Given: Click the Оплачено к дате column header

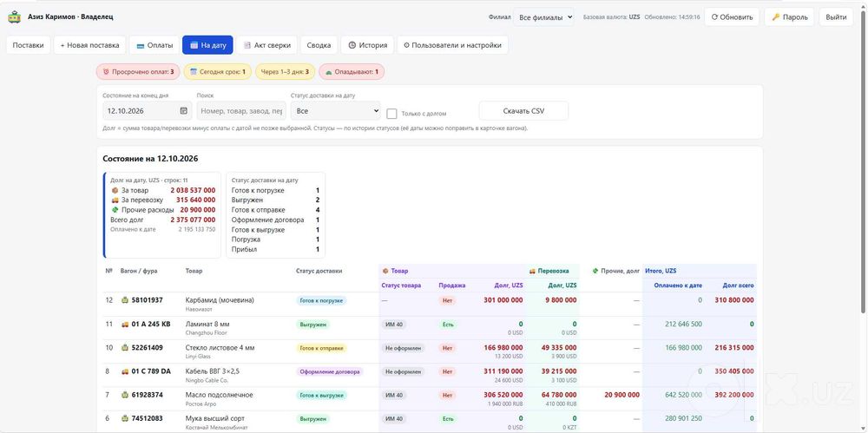Looking at the screenshot, I should click(x=678, y=285).
